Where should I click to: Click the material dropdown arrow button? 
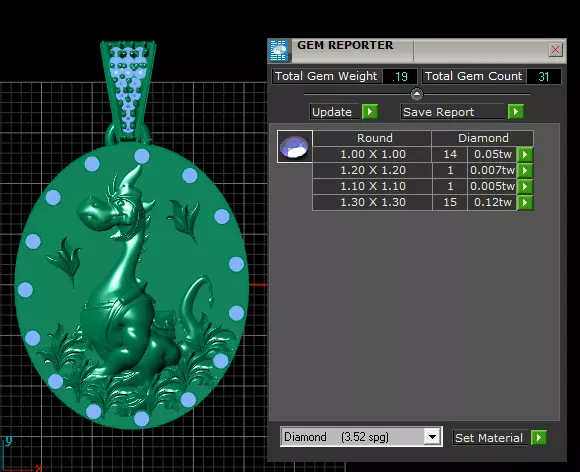432,437
